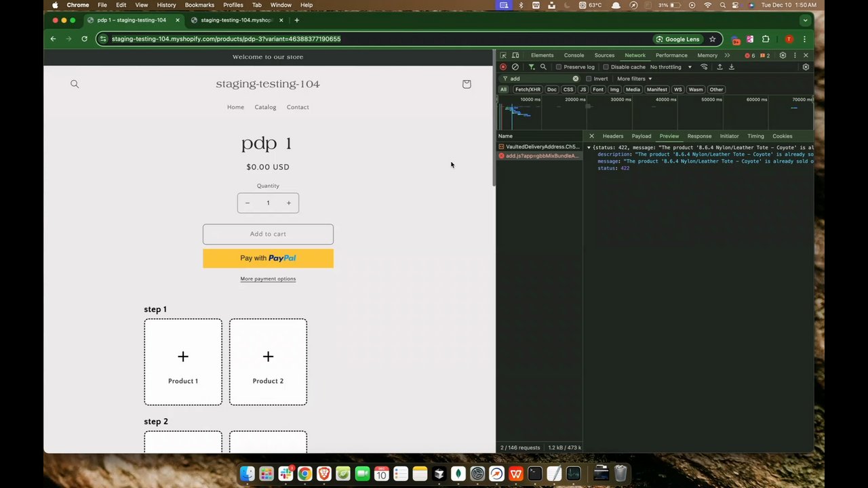Open network conditions wifi icon

(704, 67)
